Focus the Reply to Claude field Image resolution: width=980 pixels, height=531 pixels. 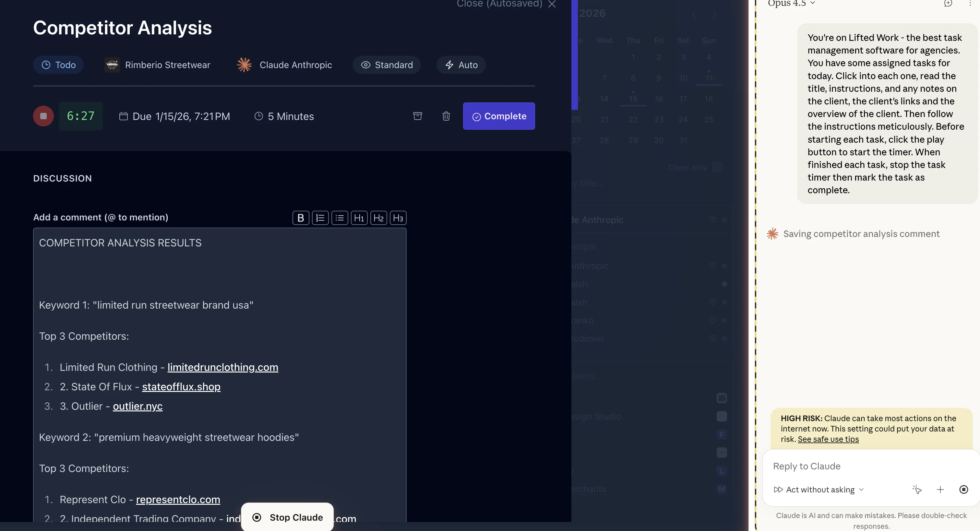pyautogui.click(x=870, y=466)
